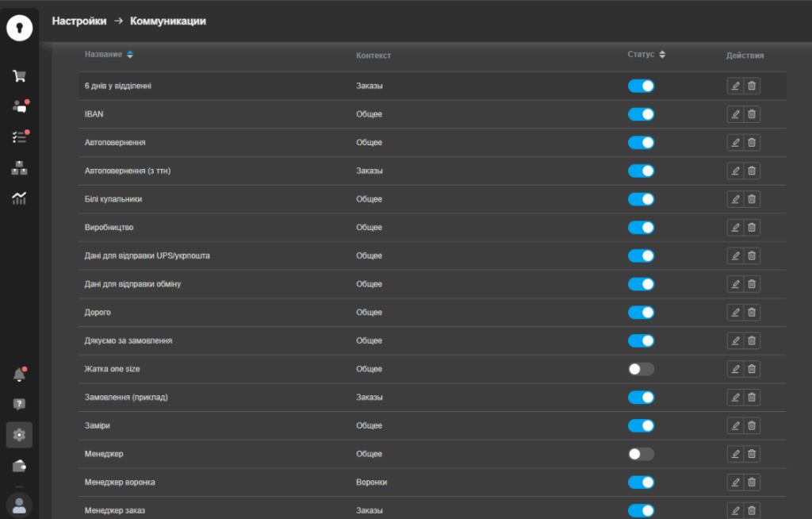Open the user profile avatar menu

[x=19, y=505]
